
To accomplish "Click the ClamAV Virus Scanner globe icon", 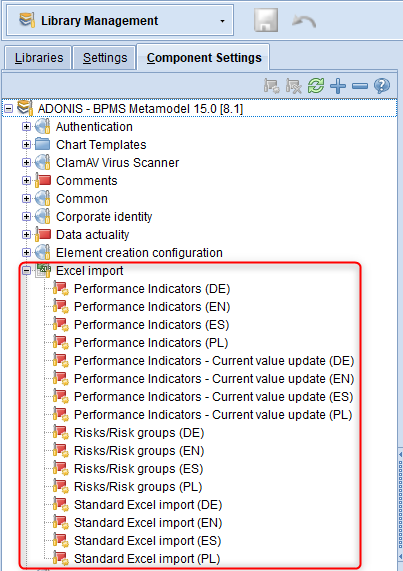I will [x=43, y=162].
